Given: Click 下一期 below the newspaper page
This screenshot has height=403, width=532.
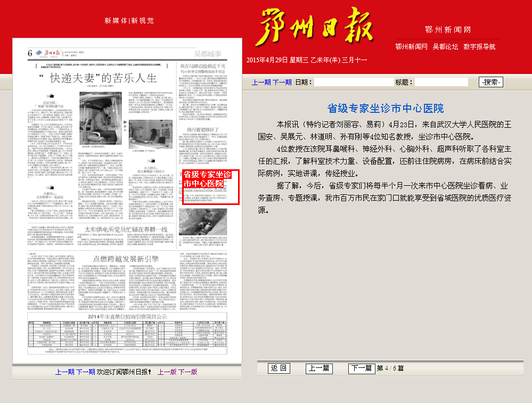Looking at the screenshot, I should pyautogui.click(x=86, y=372).
